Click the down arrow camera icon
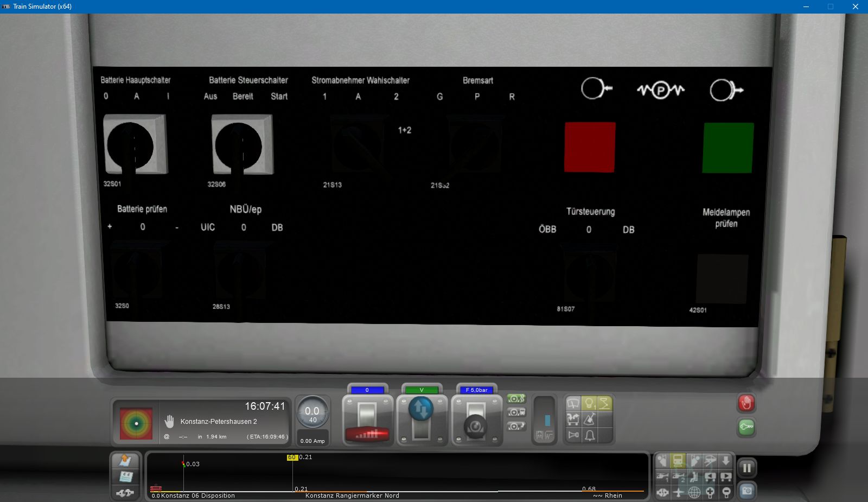Image resolution: width=868 pixels, height=502 pixels. click(x=726, y=461)
